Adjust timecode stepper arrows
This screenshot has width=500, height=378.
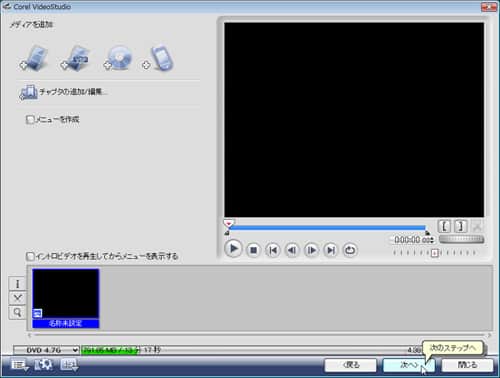(432, 240)
